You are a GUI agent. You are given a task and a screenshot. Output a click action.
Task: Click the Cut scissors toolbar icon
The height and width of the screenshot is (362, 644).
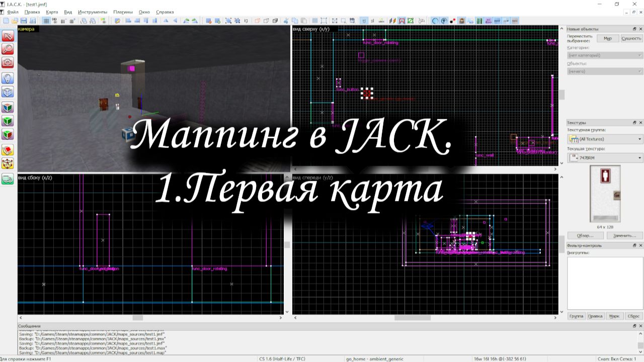click(x=285, y=21)
